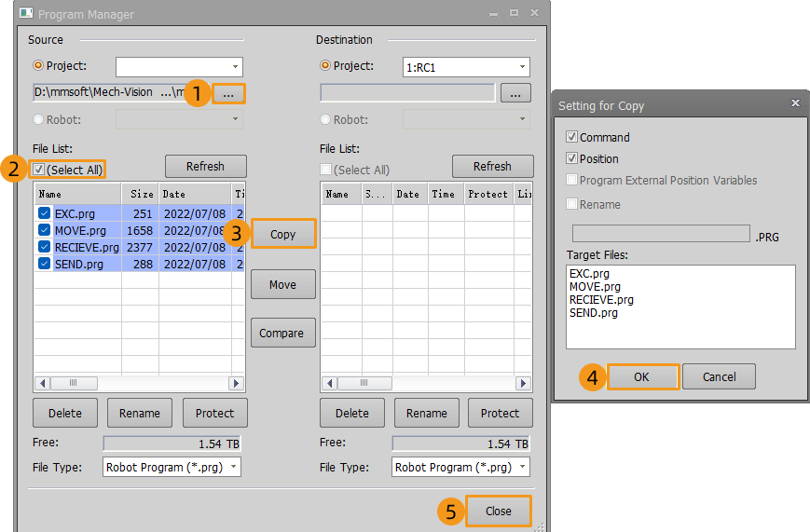Toggle the Select All checkbox in Source
The height and width of the screenshot is (532, 810).
click(x=39, y=169)
